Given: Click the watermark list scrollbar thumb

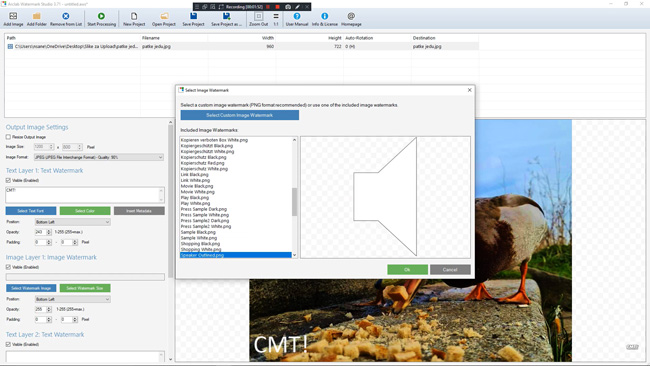Looking at the screenshot, I should [x=294, y=202].
